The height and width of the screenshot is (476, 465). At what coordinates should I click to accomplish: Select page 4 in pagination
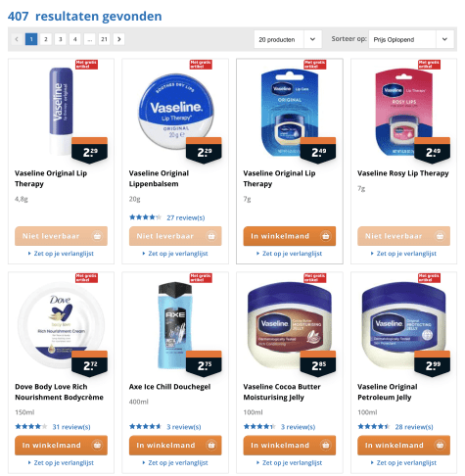tap(75, 39)
